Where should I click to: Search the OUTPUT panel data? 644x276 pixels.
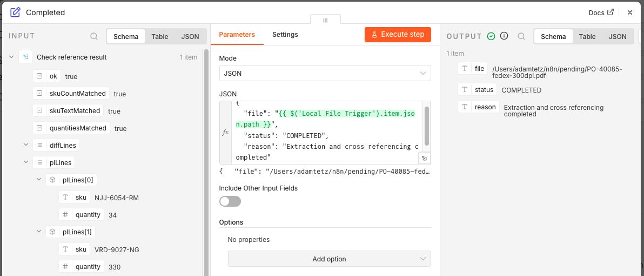pyautogui.click(x=521, y=36)
